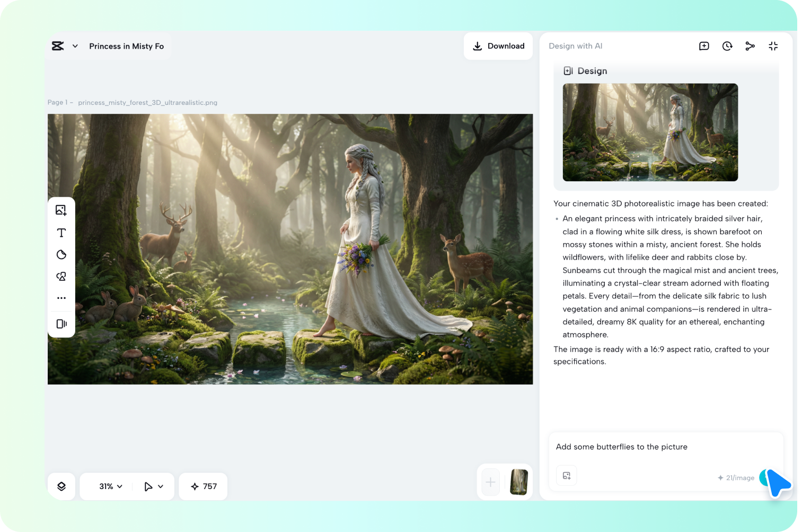Screen dimensions: 802x532
Task: Attach an image to the AI prompt
Action: 566,475
